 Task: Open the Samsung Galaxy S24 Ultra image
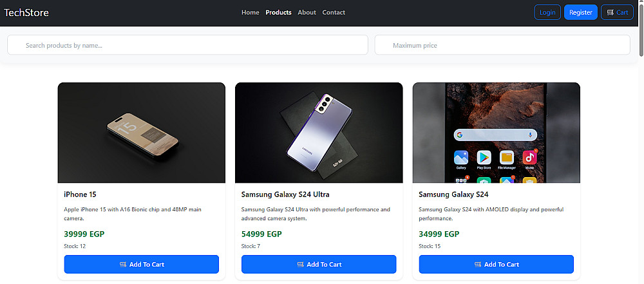click(319, 133)
